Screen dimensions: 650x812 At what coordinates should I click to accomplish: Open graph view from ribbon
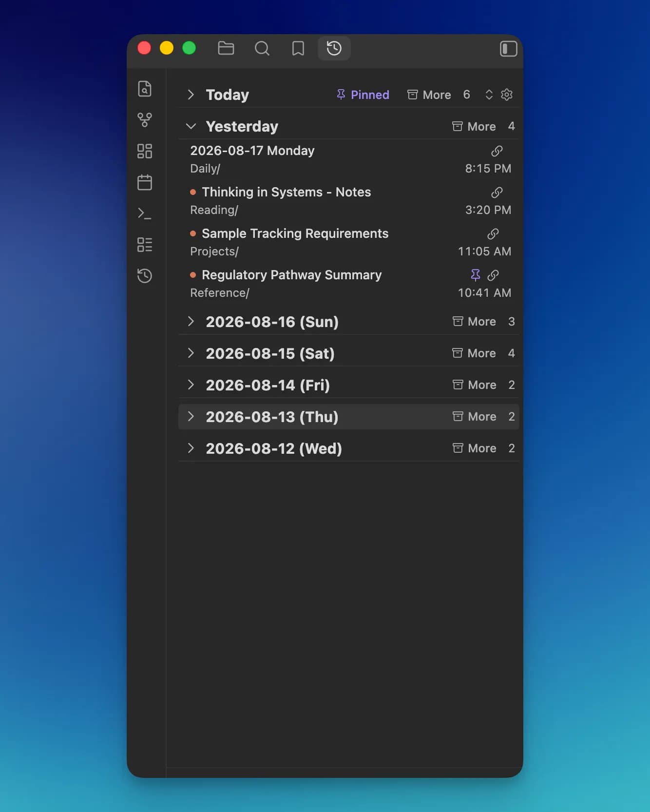[x=145, y=120]
